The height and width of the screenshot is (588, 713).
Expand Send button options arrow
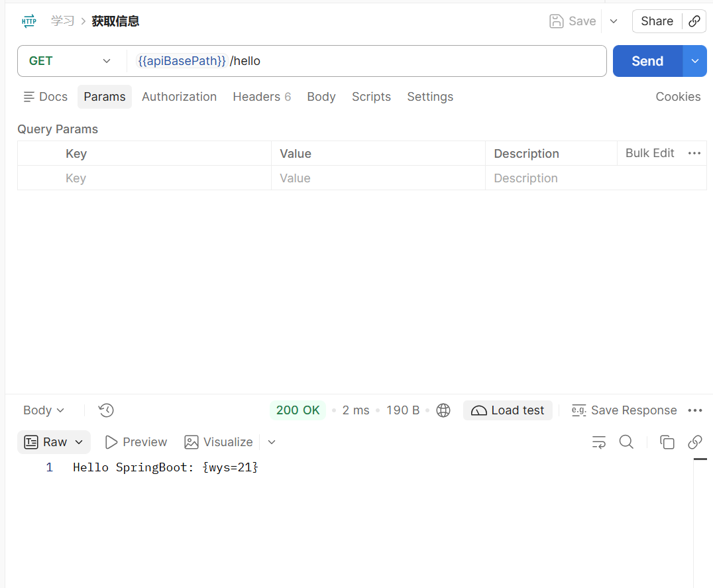coord(695,61)
